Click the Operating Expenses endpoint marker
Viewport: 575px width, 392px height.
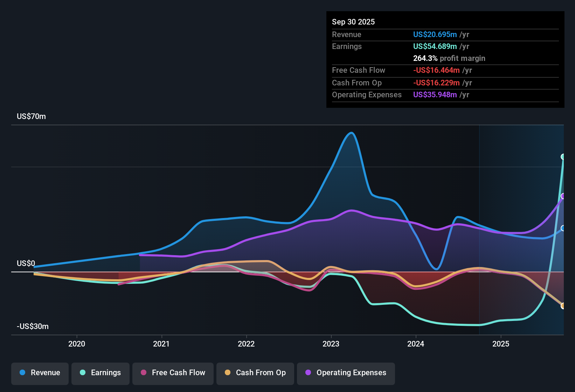563,196
